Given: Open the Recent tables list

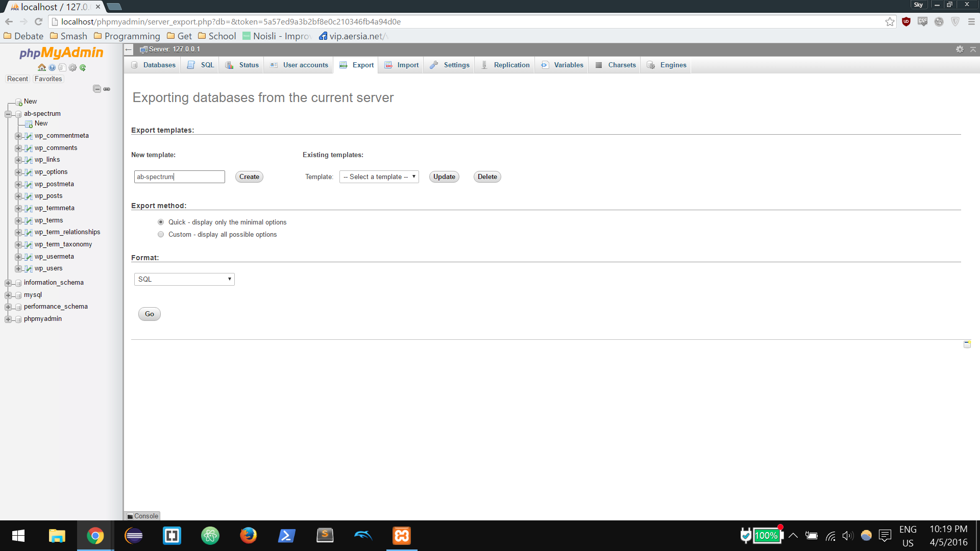Looking at the screenshot, I should 18,79.
